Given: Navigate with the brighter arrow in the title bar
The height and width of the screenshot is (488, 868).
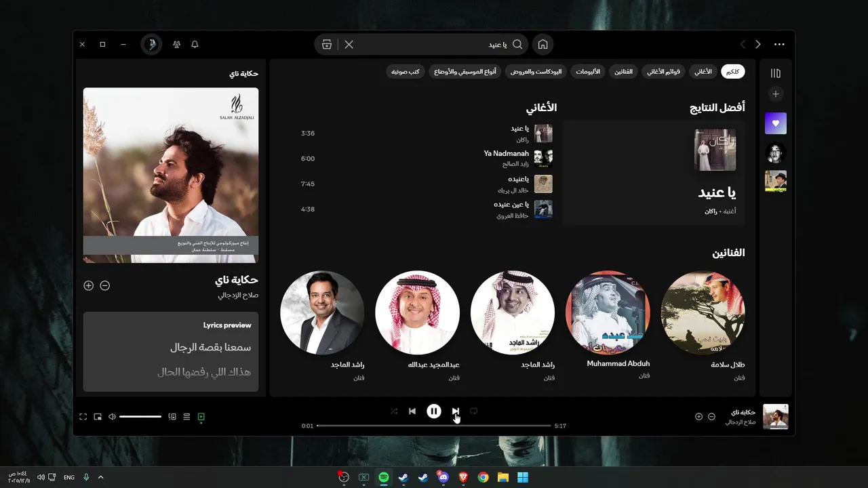Looking at the screenshot, I should 758,44.
